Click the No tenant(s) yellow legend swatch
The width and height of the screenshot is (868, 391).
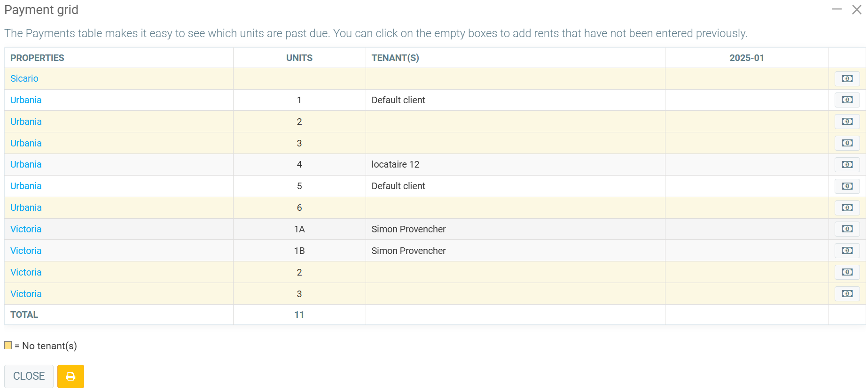click(8, 345)
